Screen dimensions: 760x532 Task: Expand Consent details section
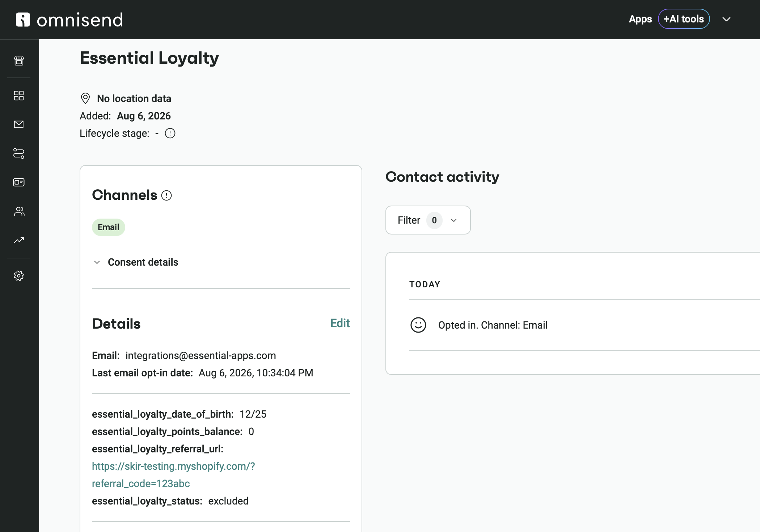[x=136, y=262]
